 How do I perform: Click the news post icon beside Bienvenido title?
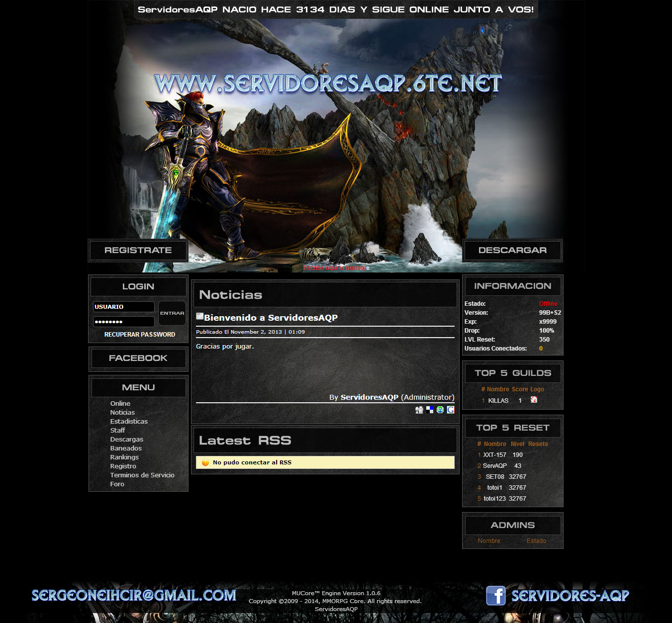[x=200, y=316]
